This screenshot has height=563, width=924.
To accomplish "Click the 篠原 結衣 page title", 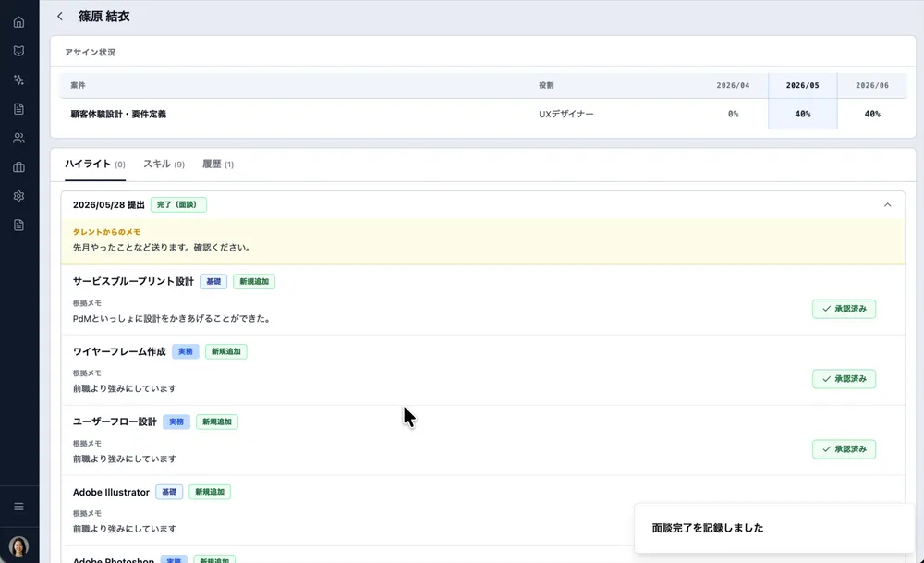I will [x=104, y=17].
